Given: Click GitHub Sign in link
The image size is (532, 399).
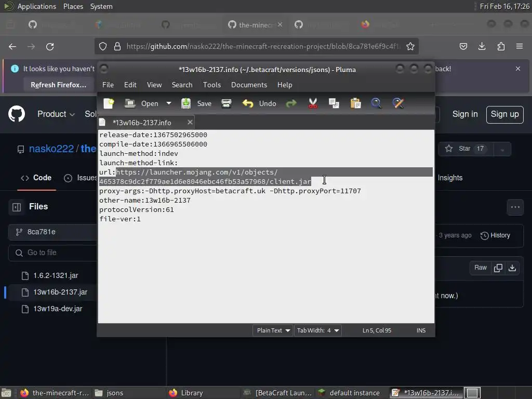Looking at the screenshot, I should click(x=465, y=114).
